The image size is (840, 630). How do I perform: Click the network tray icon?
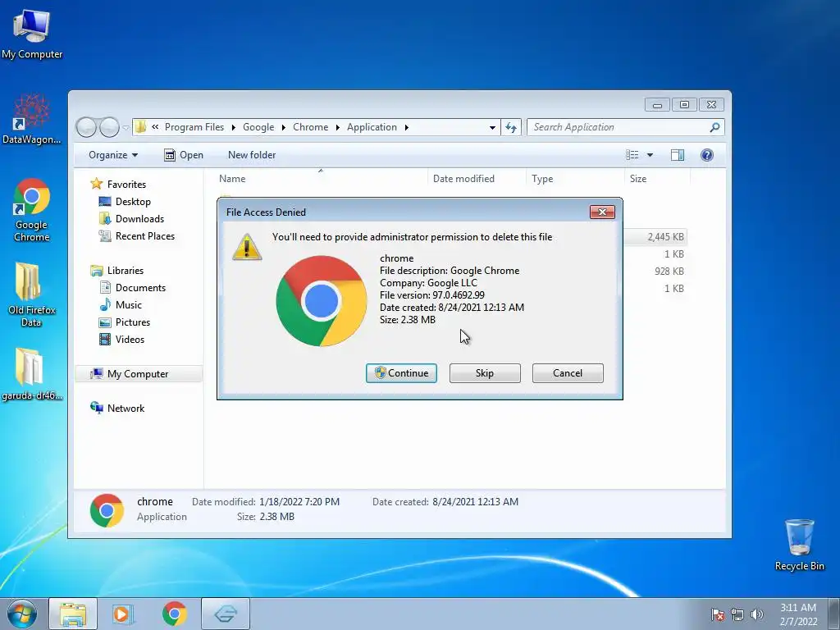point(737,614)
